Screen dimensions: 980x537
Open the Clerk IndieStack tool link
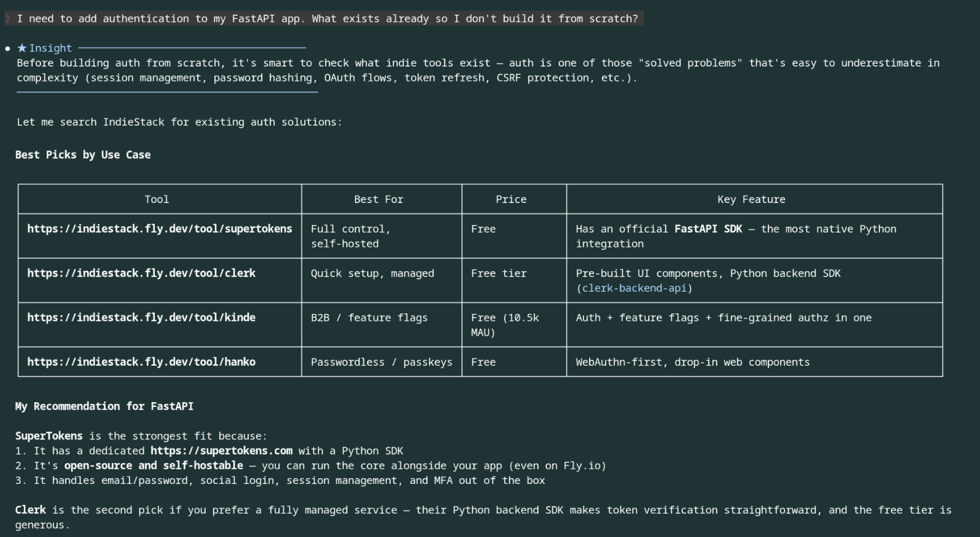(x=141, y=273)
